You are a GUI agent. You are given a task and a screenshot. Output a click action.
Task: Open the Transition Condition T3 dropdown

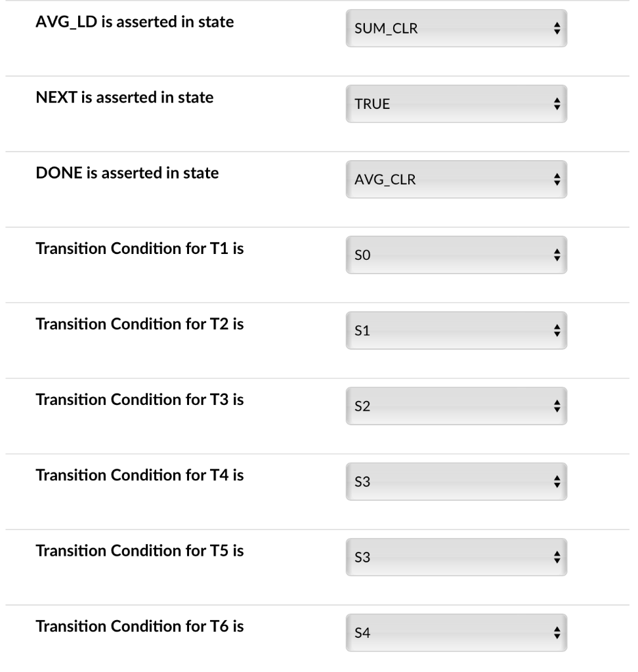tap(456, 406)
